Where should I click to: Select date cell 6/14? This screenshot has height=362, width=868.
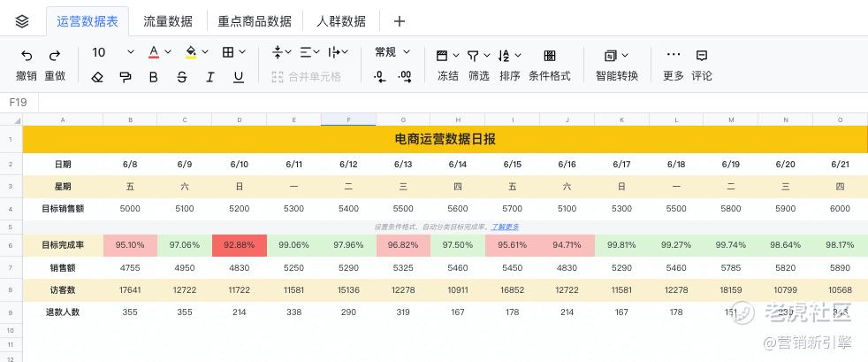click(458, 164)
